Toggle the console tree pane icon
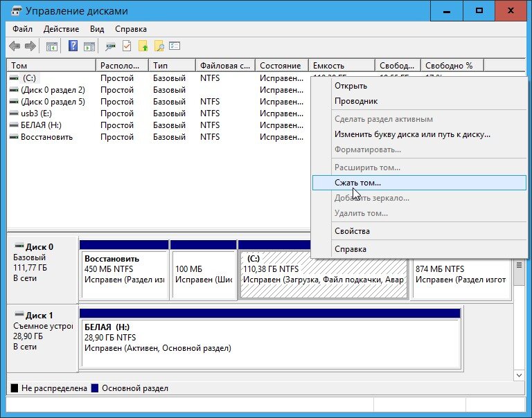The height and width of the screenshot is (418, 532). tap(51, 46)
